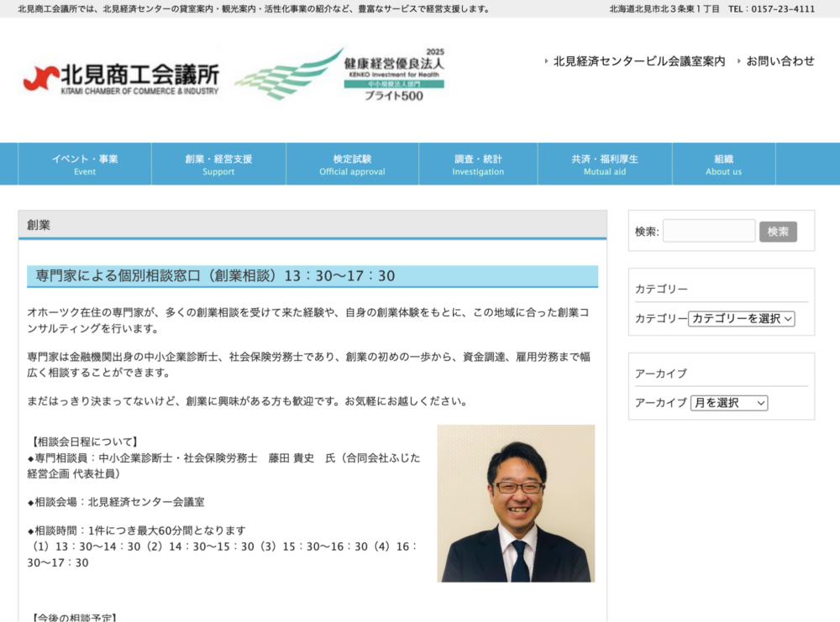This screenshot has width=840, height=622.
Task: Click the ◆相談会場：北見経済センター会議室 line
Action: (x=116, y=502)
